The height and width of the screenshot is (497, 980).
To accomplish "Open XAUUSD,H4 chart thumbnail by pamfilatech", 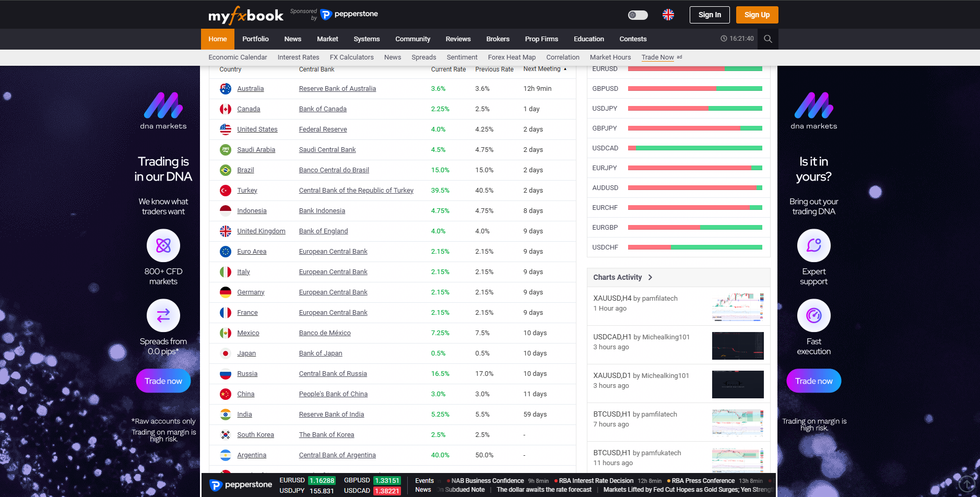I will coord(737,307).
